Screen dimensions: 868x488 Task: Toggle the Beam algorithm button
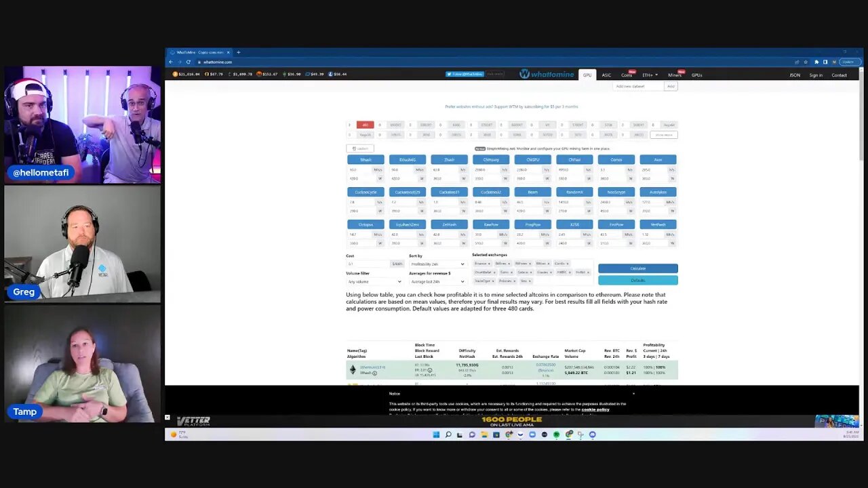click(532, 192)
